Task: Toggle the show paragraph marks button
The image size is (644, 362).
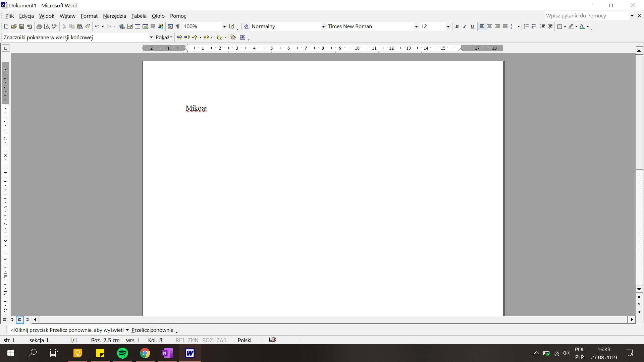Action: tap(178, 26)
